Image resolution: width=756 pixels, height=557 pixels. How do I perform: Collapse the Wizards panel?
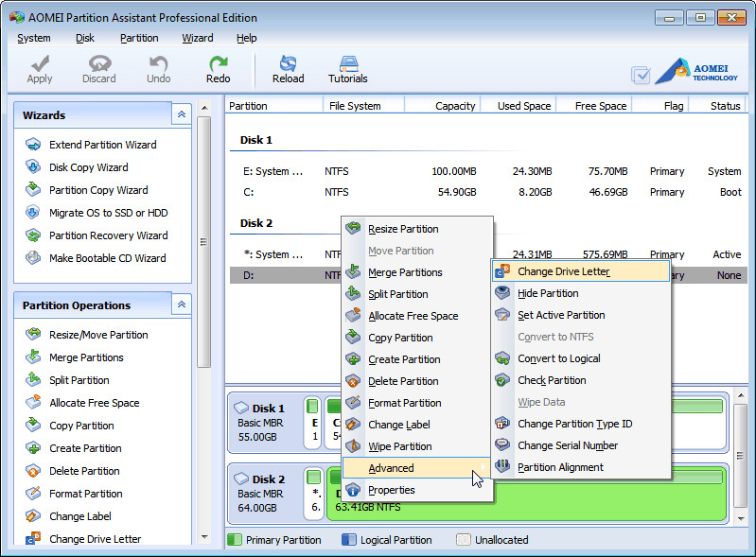(x=182, y=114)
